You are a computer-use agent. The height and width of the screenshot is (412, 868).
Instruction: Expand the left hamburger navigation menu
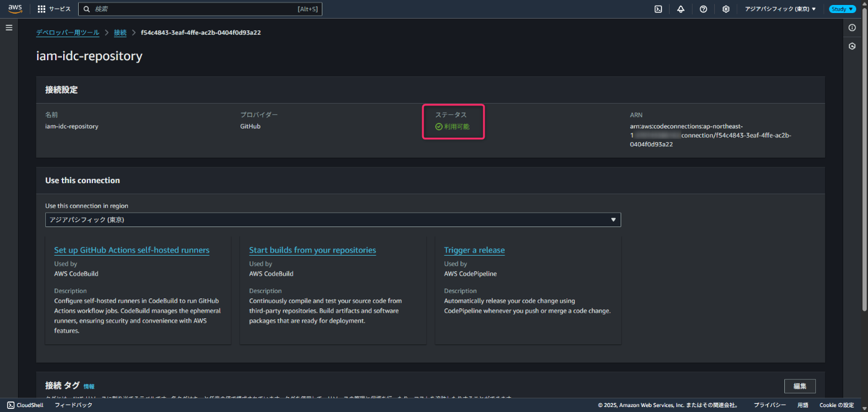pos(9,28)
